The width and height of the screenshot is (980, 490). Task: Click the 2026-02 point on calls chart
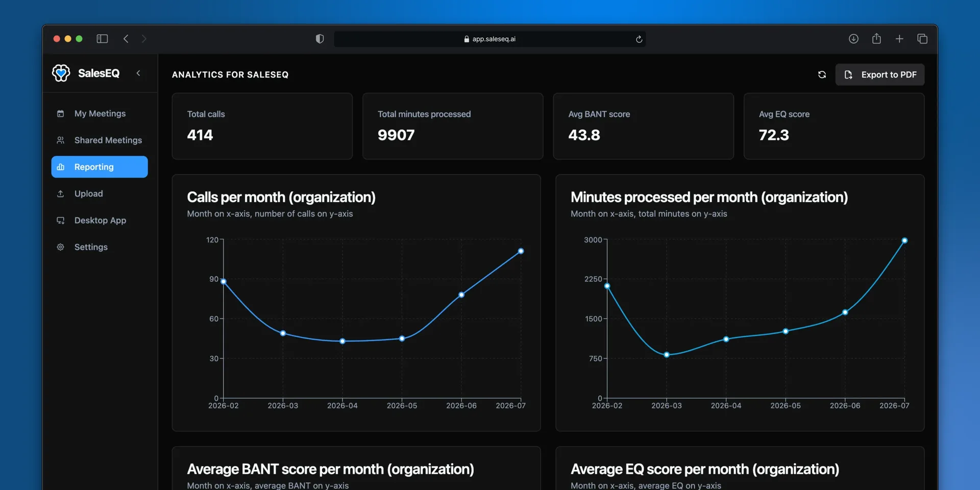point(223,281)
